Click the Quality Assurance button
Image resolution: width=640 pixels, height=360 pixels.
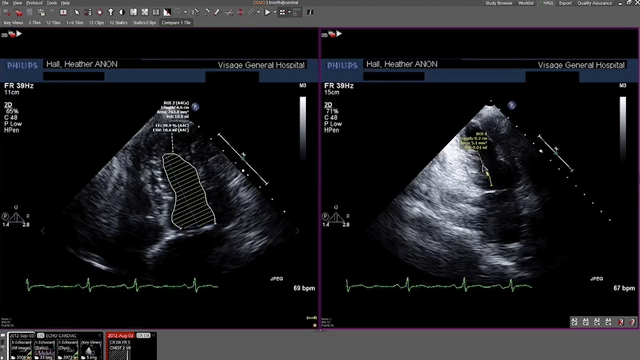click(x=594, y=3)
